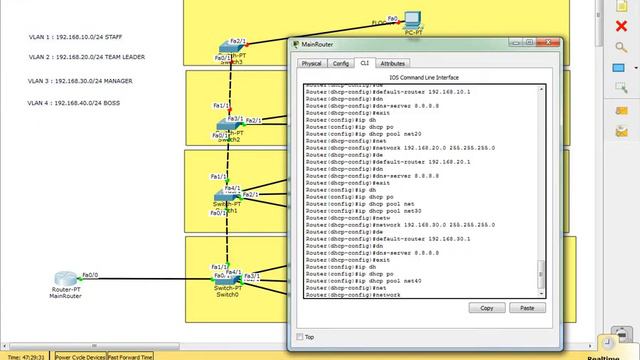This screenshot has width=640, height=360.
Task: Click CLI scrollbar up arrow
Action: point(541,89)
